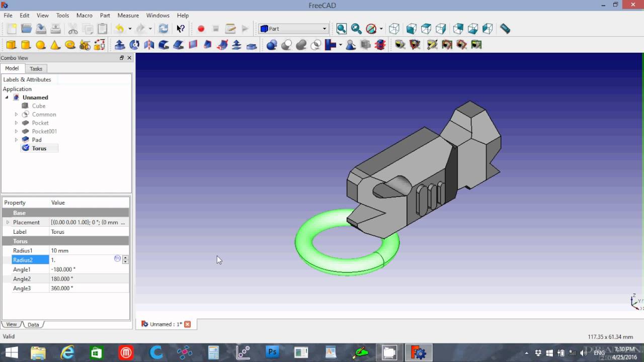Open the Part workbench selector dropdown
The height and width of the screenshot is (362, 644).
point(294,29)
